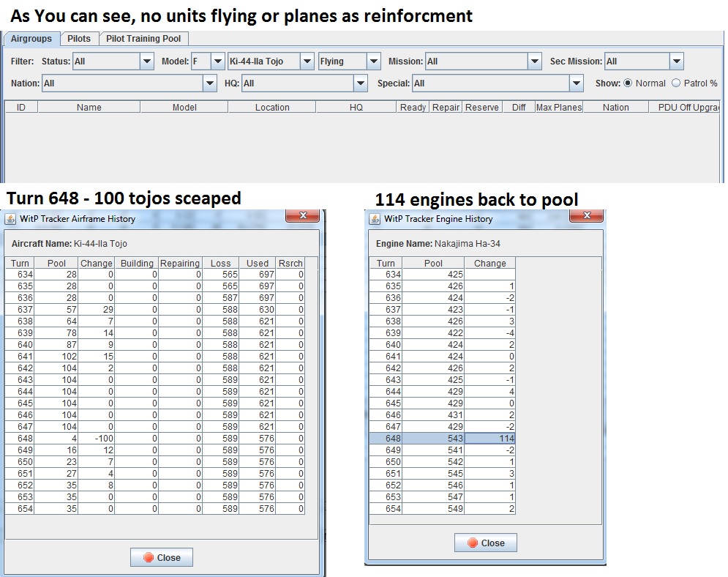Open the Mission filter dropdown

[535, 62]
